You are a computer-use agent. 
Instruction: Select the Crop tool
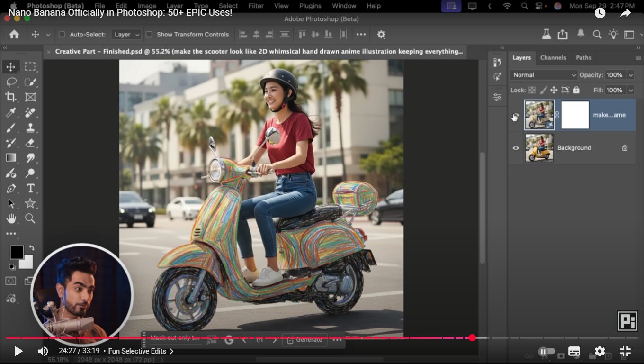click(11, 97)
